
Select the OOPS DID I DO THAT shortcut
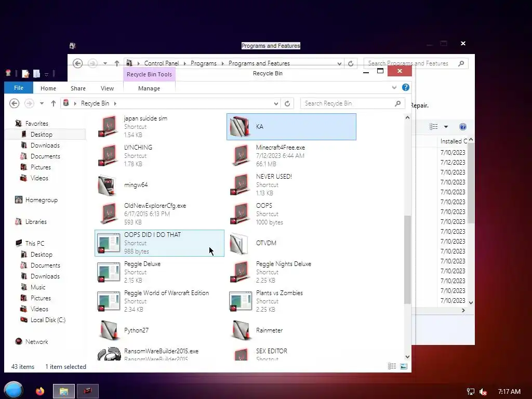[x=159, y=243]
